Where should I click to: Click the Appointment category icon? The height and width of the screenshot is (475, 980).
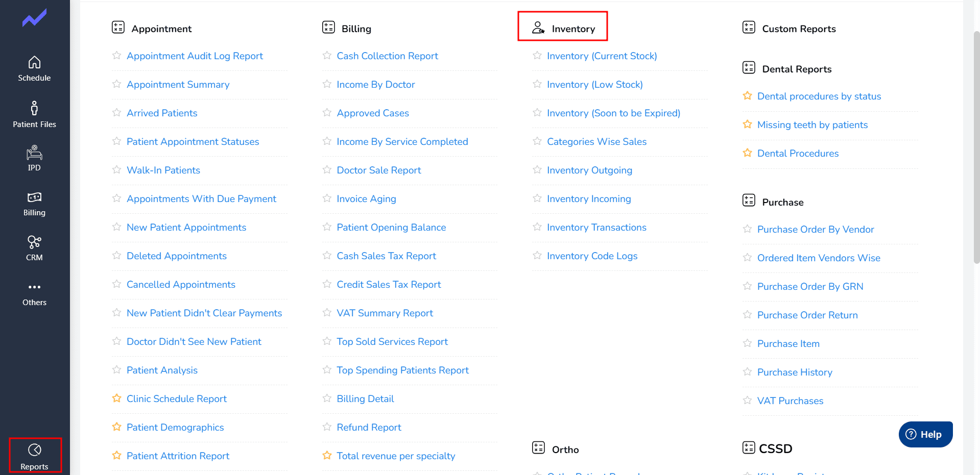pos(118,27)
